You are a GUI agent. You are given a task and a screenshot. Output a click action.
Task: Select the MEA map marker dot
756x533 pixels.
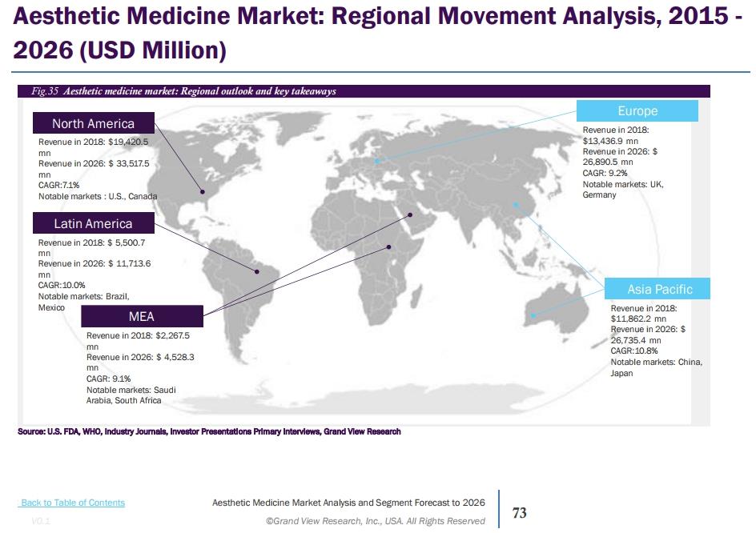coord(410,214)
